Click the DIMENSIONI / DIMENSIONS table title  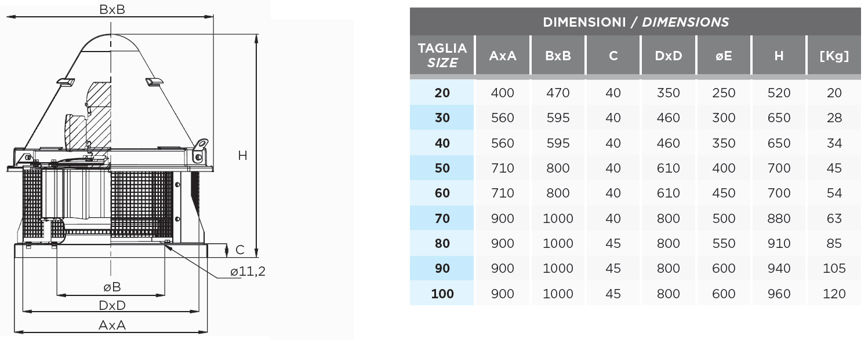pyautogui.click(x=635, y=23)
